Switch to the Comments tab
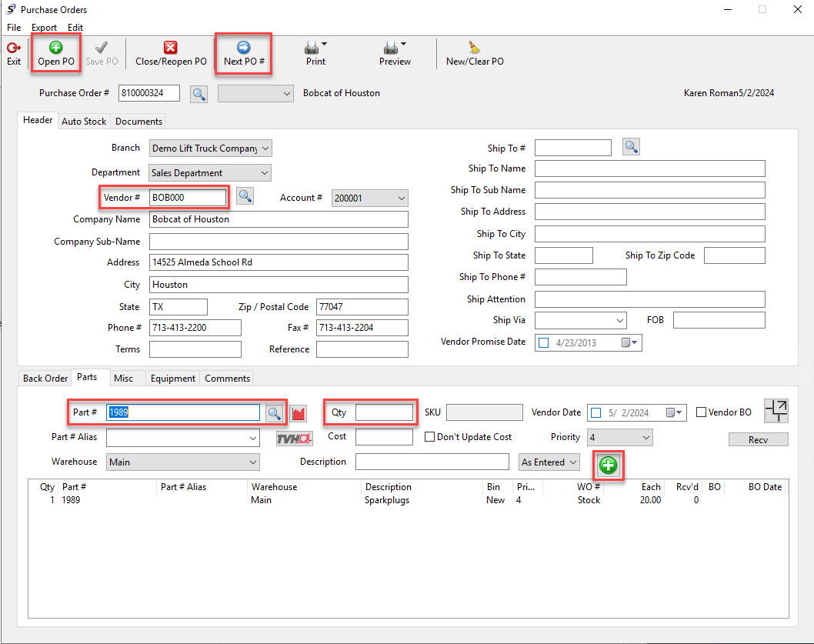 (x=228, y=379)
